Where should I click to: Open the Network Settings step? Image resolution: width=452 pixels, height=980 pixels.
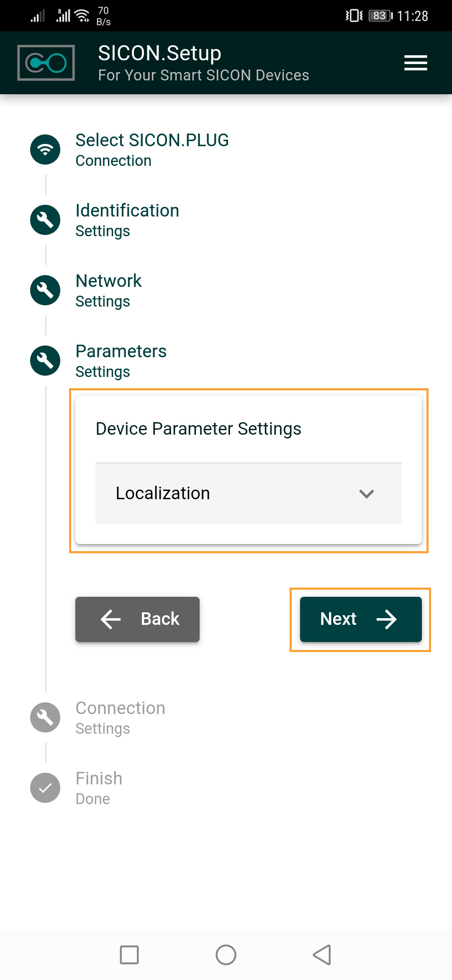pyautogui.click(x=108, y=290)
